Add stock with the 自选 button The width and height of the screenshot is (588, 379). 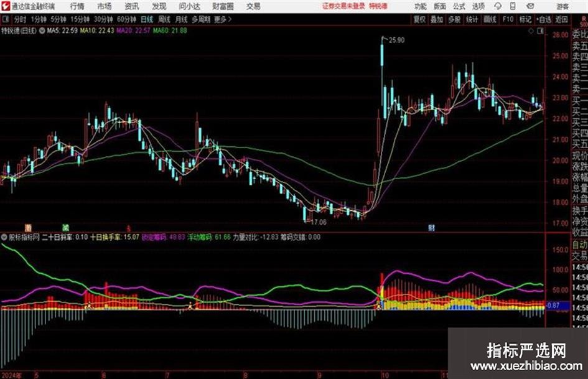click(544, 19)
